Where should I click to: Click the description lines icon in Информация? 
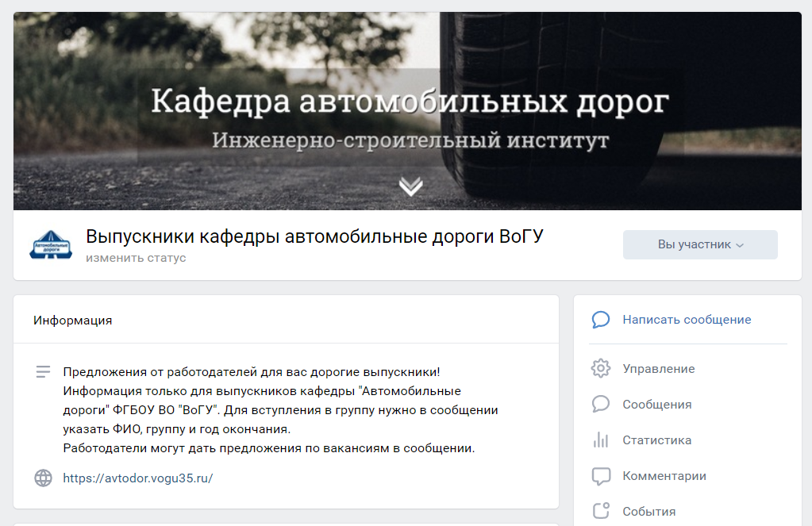43,372
